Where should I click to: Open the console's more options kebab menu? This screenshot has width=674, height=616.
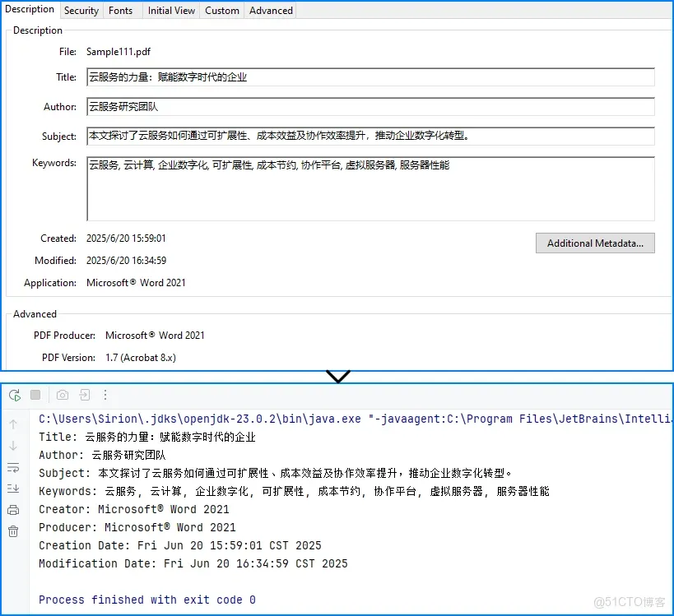click(x=105, y=395)
